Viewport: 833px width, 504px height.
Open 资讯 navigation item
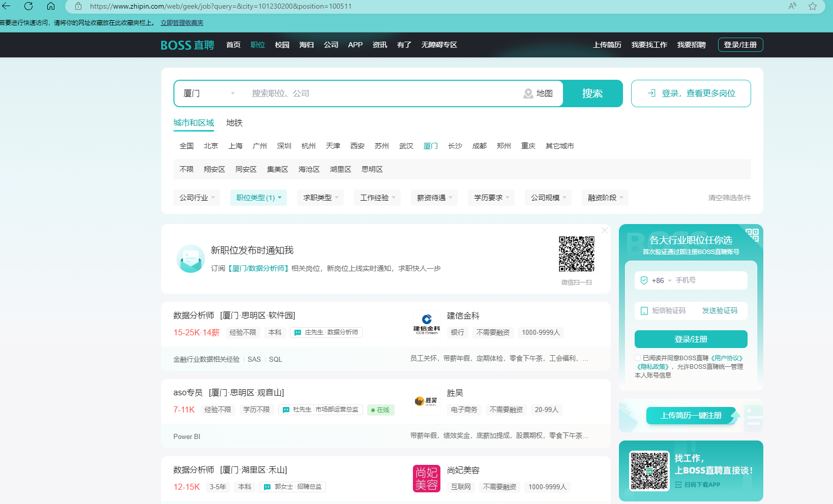pyautogui.click(x=380, y=45)
